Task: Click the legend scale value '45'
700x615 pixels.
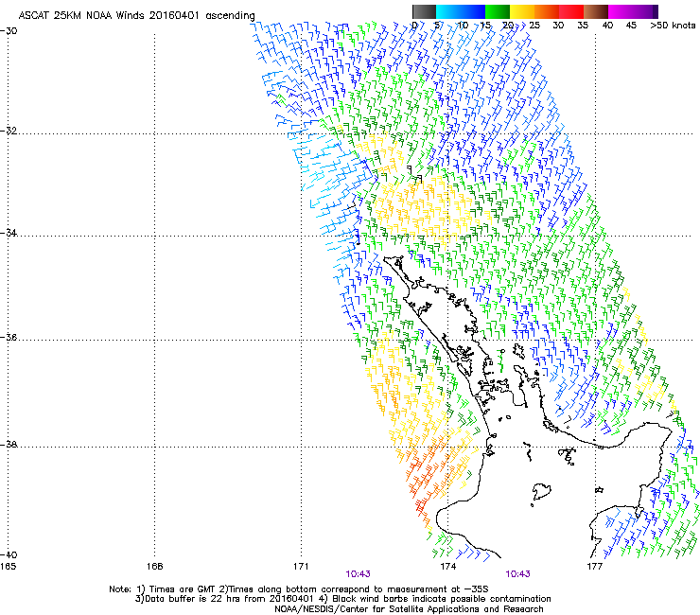Action: [x=631, y=26]
